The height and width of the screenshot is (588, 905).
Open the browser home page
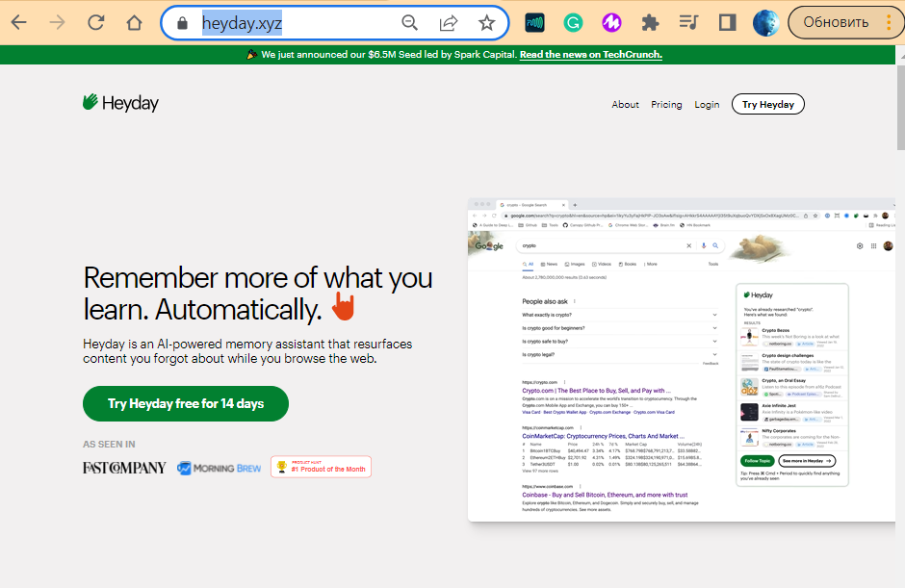pos(134,22)
